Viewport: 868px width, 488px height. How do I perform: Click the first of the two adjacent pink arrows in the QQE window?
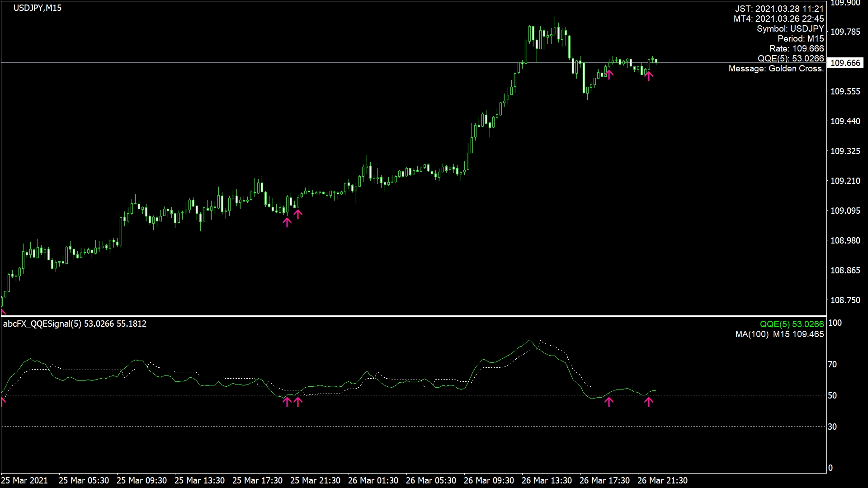click(x=287, y=401)
